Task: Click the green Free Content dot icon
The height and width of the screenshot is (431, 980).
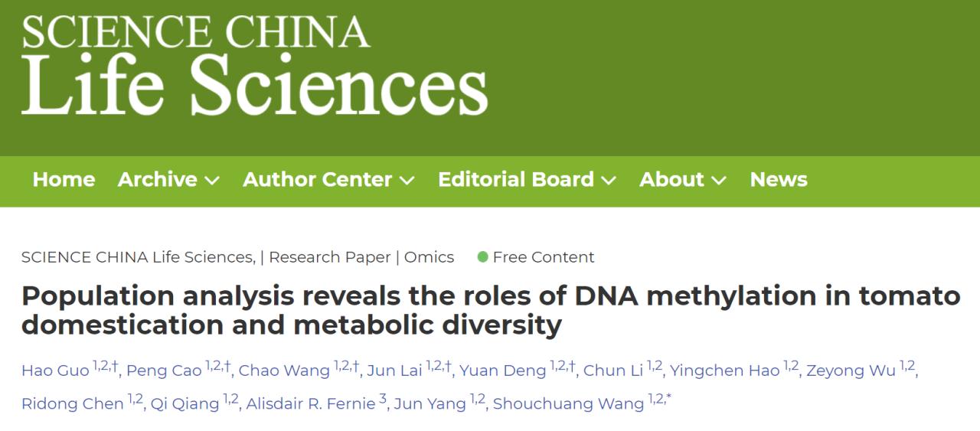Action: tap(482, 257)
